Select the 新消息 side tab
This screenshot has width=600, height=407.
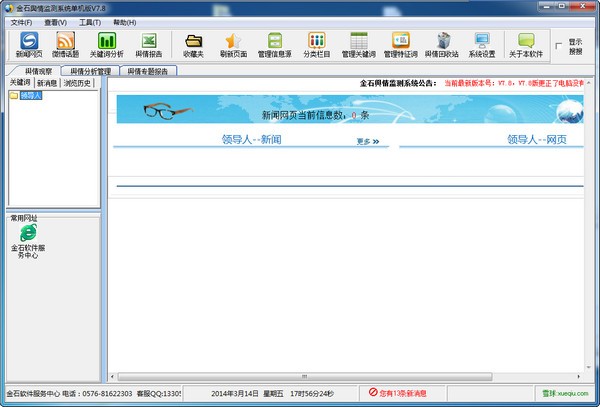(x=47, y=83)
